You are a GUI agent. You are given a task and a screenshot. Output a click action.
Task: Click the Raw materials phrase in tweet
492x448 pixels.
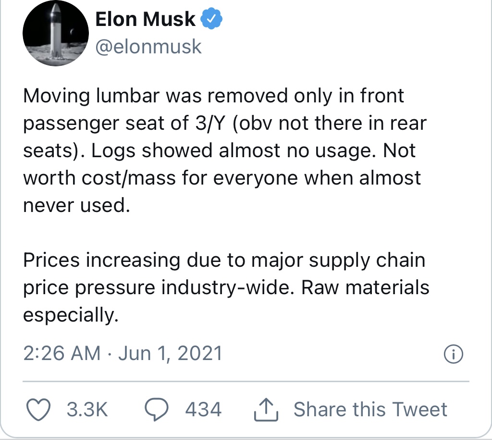[x=365, y=287]
